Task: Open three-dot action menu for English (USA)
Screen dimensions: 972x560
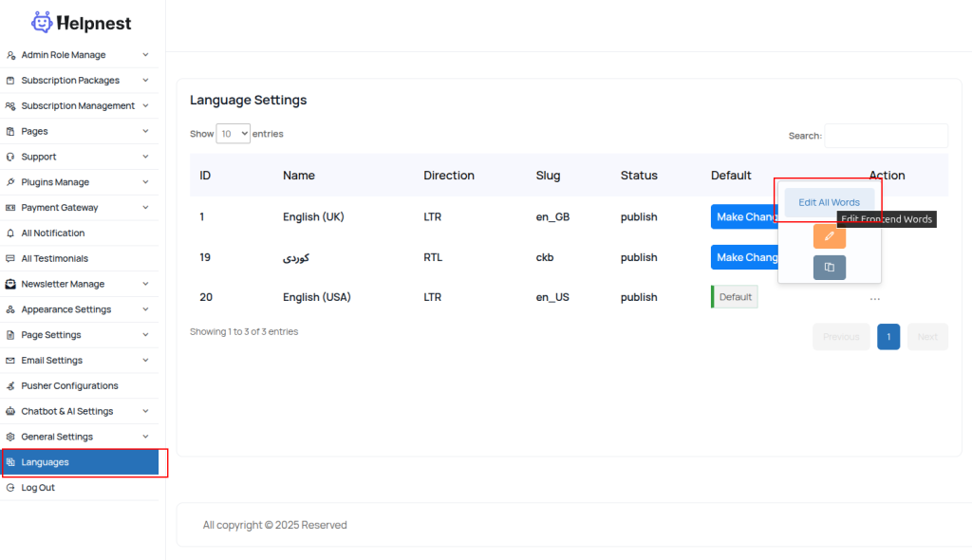Action: (874, 298)
